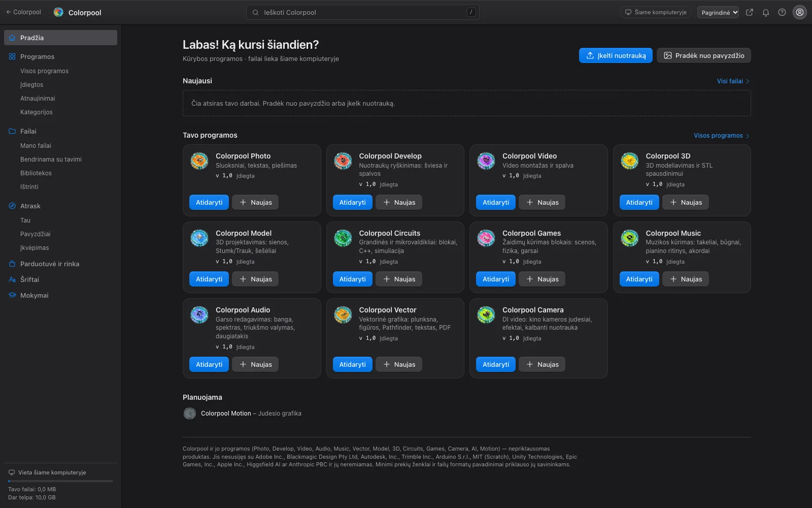Click the Colorpool Vector app icon

343,315
